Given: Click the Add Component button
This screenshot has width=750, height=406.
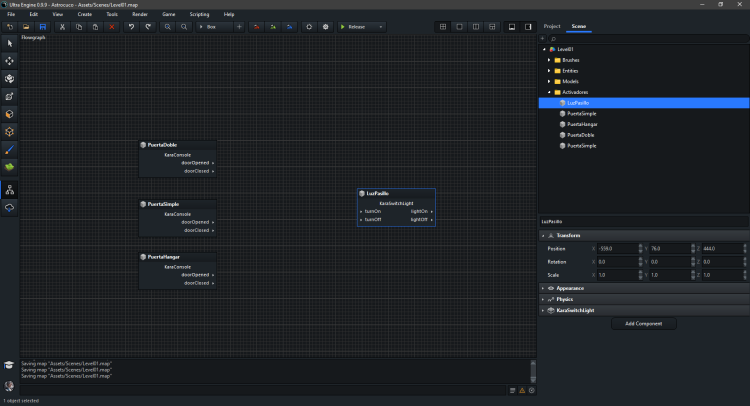Looking at the screenshot, I should point(643,324).
